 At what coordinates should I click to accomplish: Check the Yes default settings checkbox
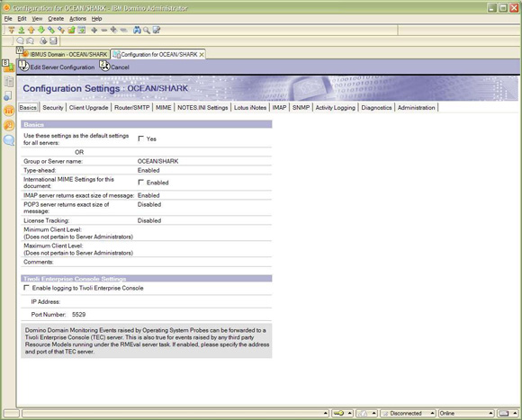[140, 139]
